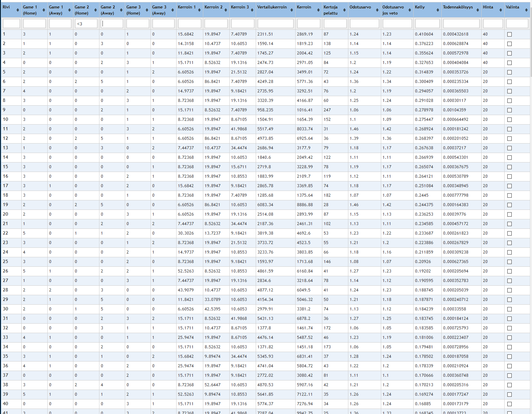Image resolution: width=532 pixels, height=414 pixels.
Task: Click the Game 3 (Away) header text
Action: point(159,10)
